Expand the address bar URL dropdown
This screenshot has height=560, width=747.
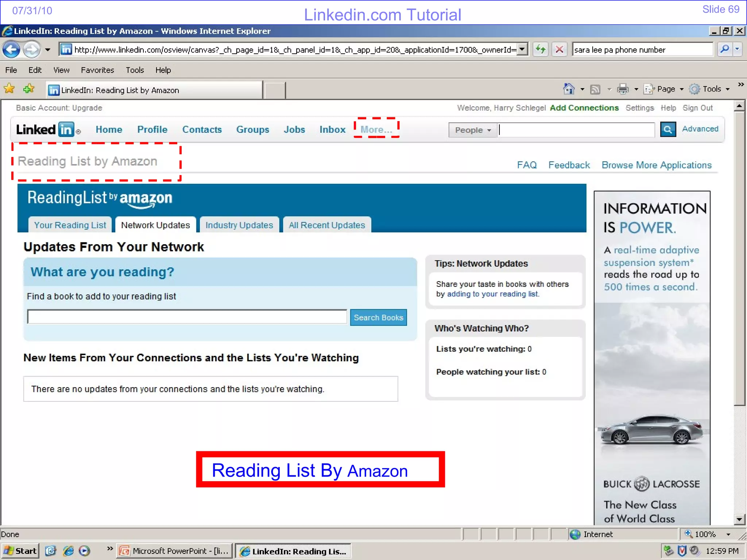coord(523,49)
